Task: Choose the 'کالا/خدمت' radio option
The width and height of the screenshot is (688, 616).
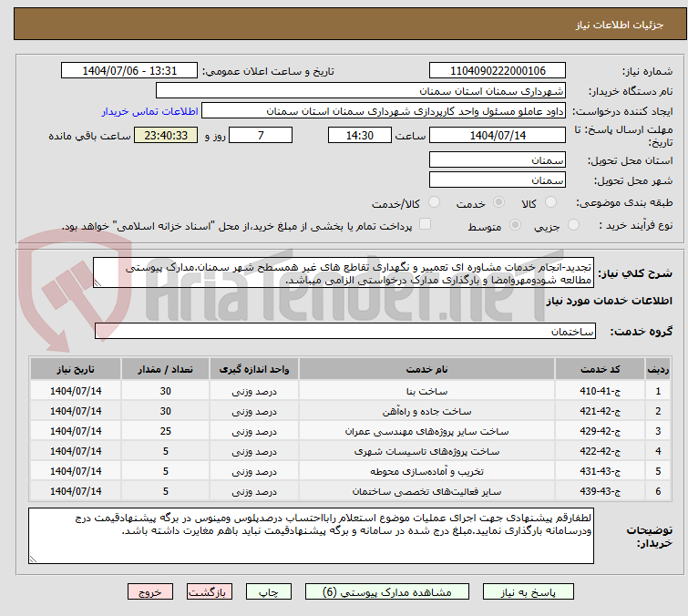Action: pyautogui.click(x=434, y=202)
